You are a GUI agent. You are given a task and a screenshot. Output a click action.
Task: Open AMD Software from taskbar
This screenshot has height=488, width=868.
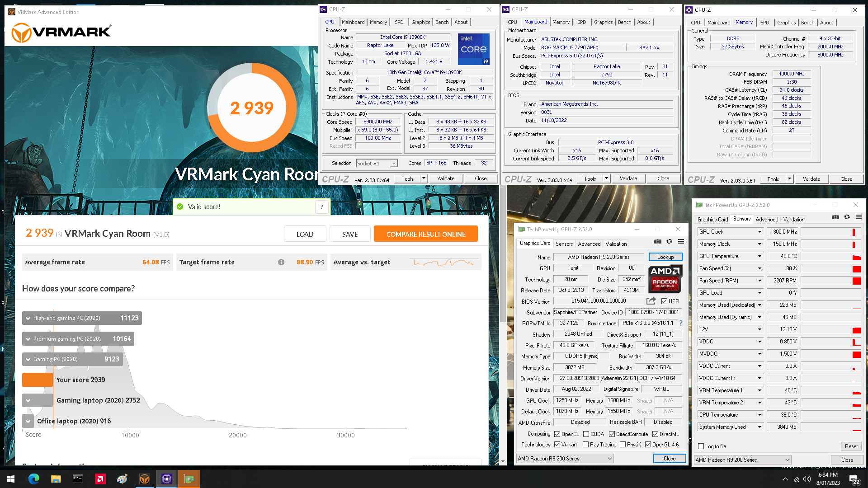100,479
